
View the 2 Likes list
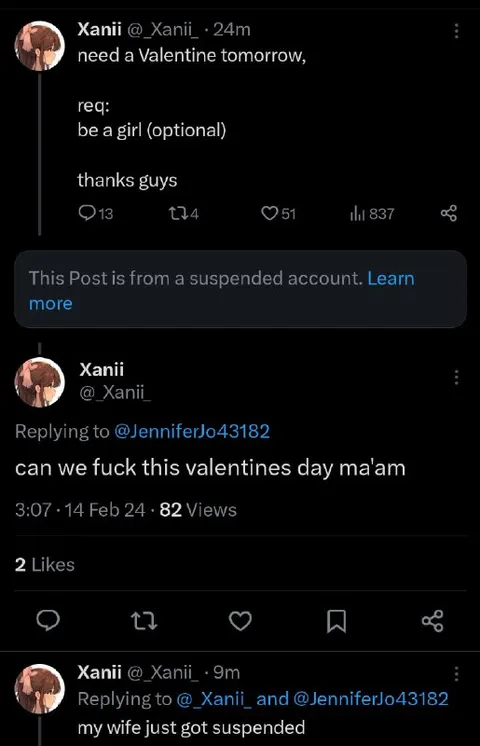click(45, 565)
